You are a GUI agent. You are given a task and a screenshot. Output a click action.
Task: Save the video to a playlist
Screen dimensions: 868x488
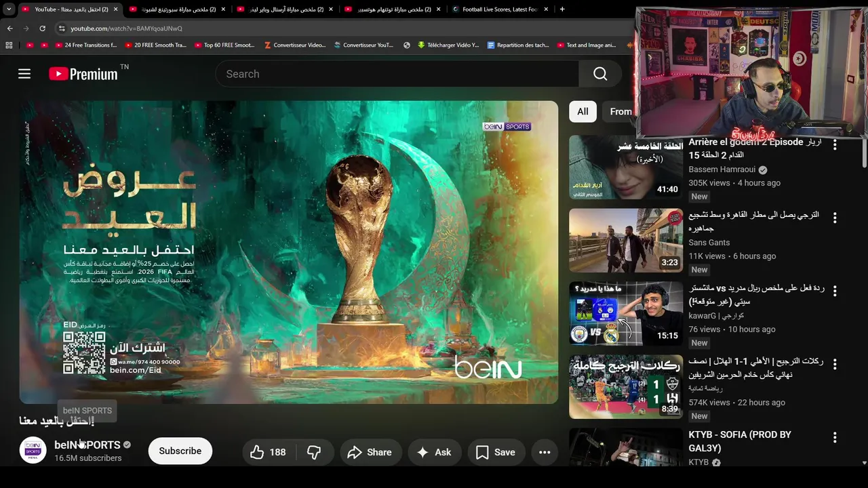[496, 452]
